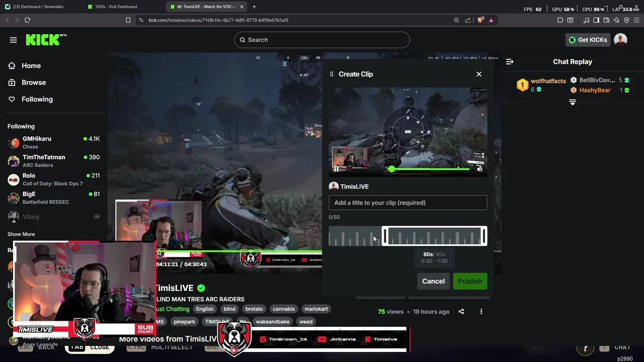The width and height of the screenshot is (644, 362).
Task: Click the Search field
Action: pos(322,40)
